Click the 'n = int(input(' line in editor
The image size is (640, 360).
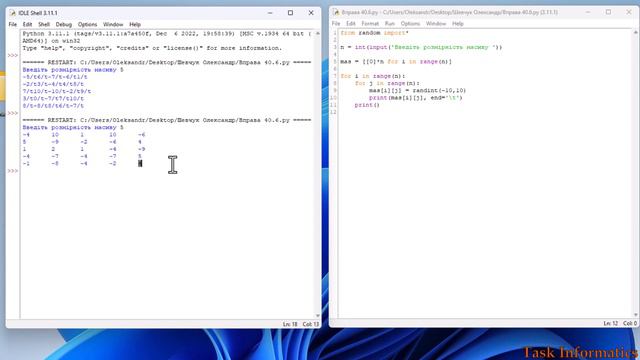421,47
